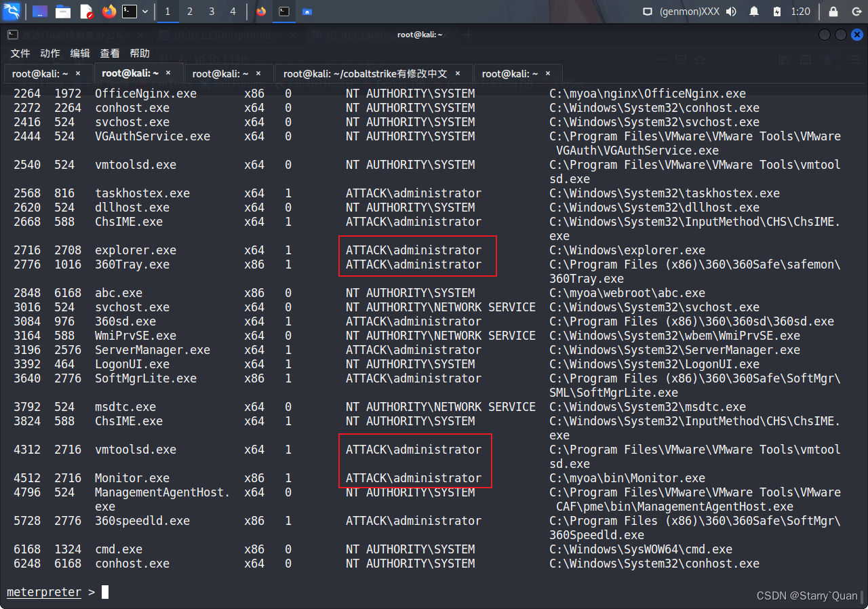
Task: Click at the meterpreter prompt cursor
Action: [105, 592]
